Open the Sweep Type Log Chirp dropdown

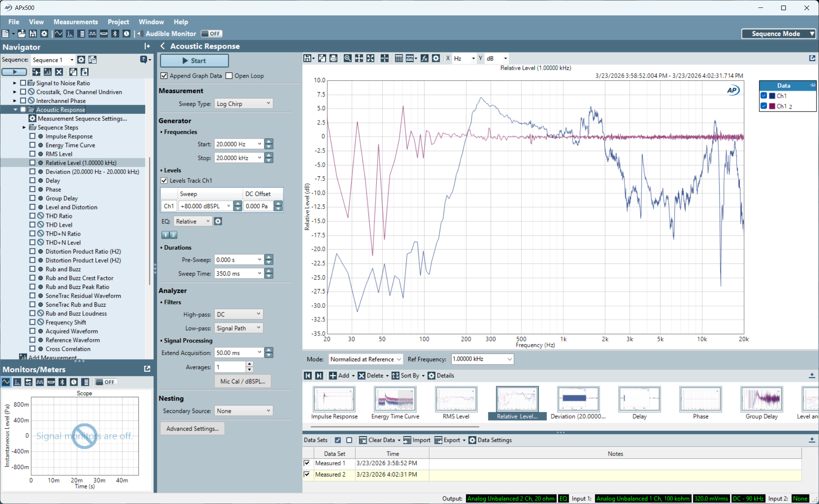[x=244, y=104]
